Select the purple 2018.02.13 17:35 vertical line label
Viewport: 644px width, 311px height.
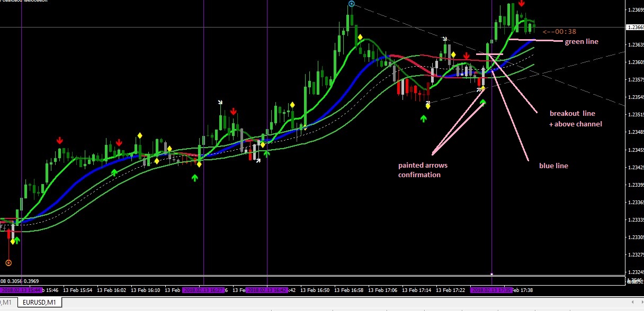click(491, 290)
